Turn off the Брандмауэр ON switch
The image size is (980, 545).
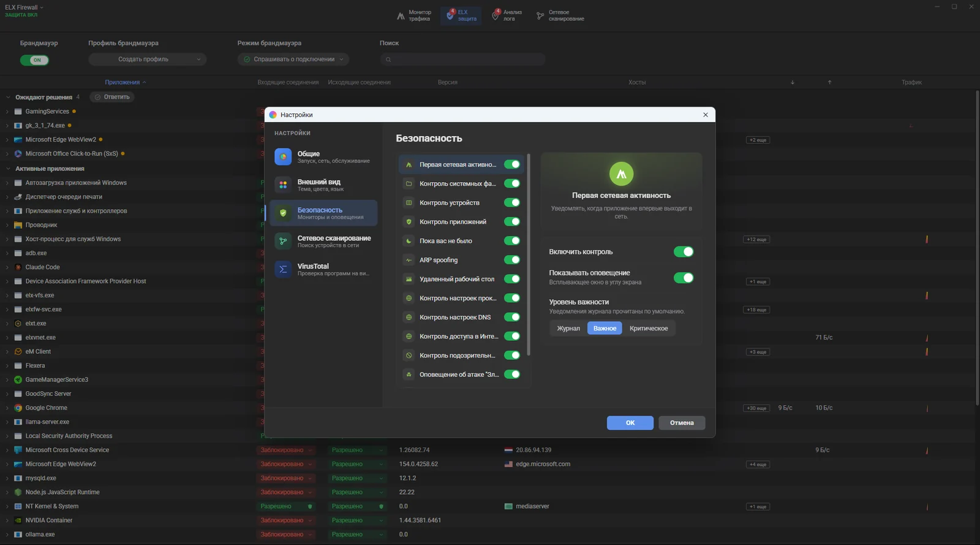coord(34,60)
